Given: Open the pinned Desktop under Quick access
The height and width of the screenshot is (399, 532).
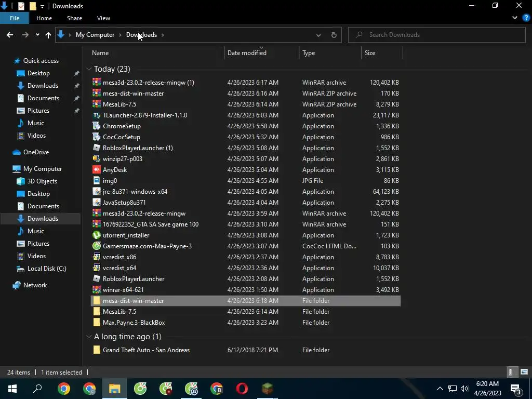Looking at the screenshot, I should 38,73.
